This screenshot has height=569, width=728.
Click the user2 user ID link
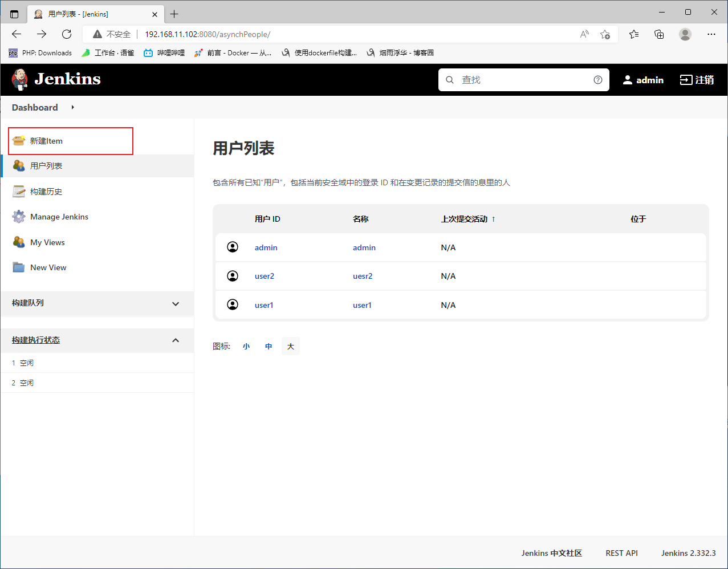[265, 276]
